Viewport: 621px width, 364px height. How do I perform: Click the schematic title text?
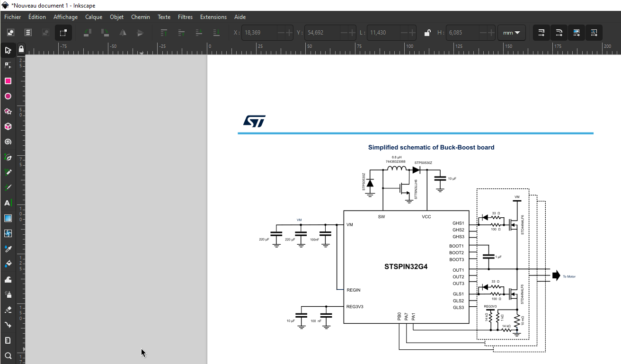pyautogui.click(x=431, y=147)
